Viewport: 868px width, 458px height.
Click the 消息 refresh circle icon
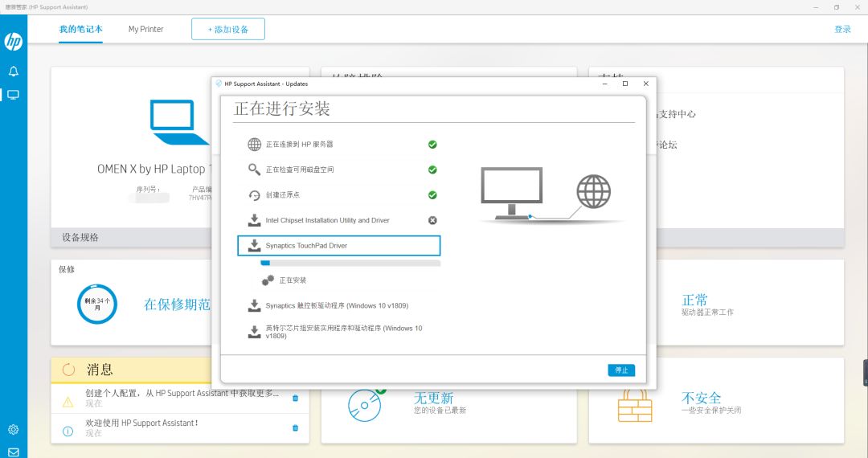tap(68, 370)
